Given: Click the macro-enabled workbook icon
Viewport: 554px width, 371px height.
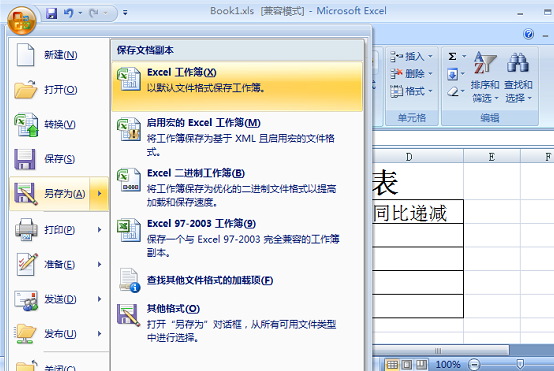Looking at the screenshot, I should 129,129.
